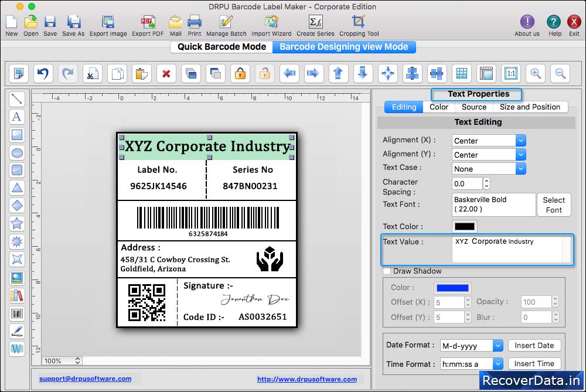Click the Select Font button
The width and height of the screenshot is (586, 392).
point(554,204)
